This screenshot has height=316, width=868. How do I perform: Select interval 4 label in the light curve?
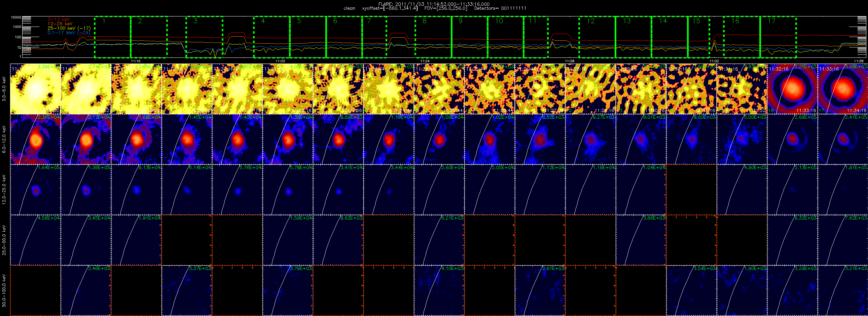pyautogui.click(x=263, y=21)
